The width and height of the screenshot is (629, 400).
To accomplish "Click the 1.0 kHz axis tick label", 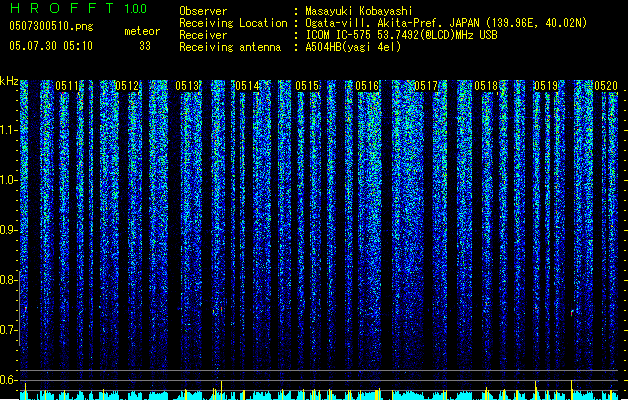I will click(8, 180).
